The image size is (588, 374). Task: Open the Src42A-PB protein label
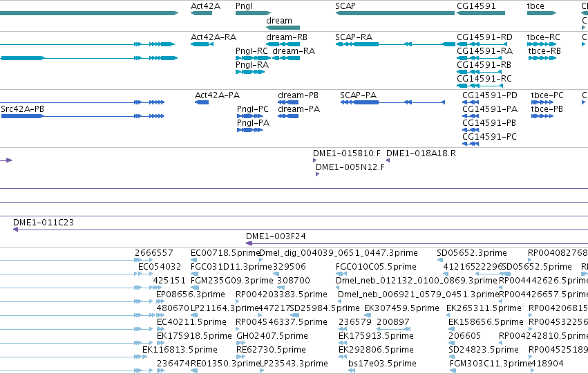coord(23,109)
